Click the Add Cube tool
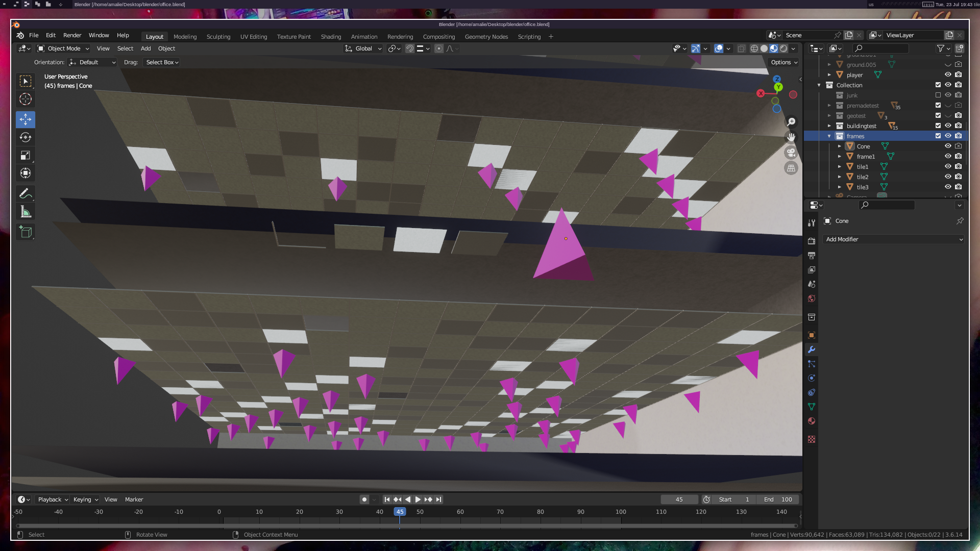 [x=26, y=232]
